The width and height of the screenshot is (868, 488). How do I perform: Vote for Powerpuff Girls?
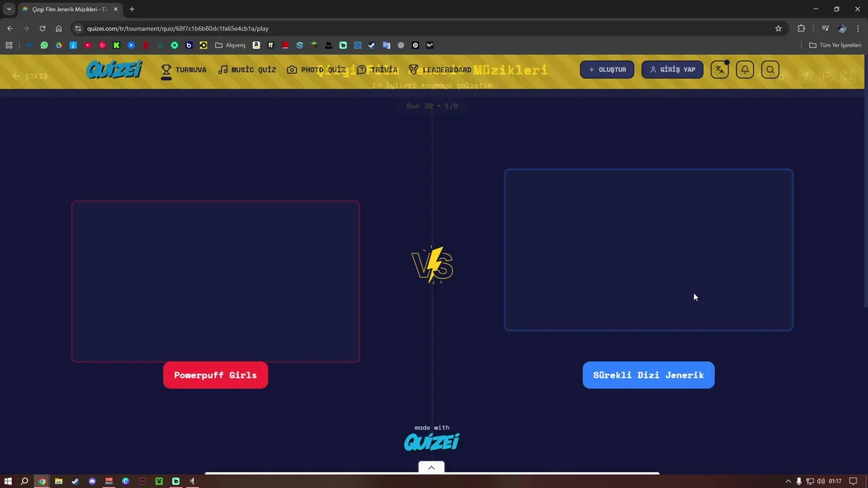click(x=216, y=375)
